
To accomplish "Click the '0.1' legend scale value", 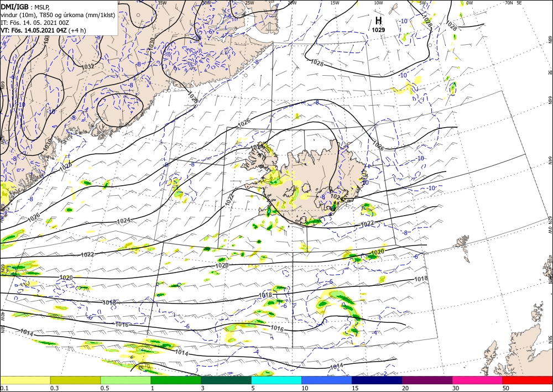I will [x=4, y=388].
